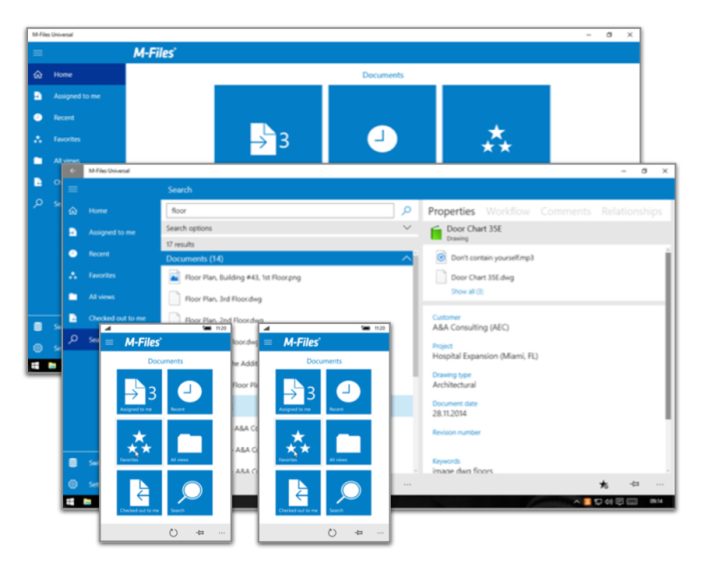Tap the Search tile on the right phone

coord(348,493)
